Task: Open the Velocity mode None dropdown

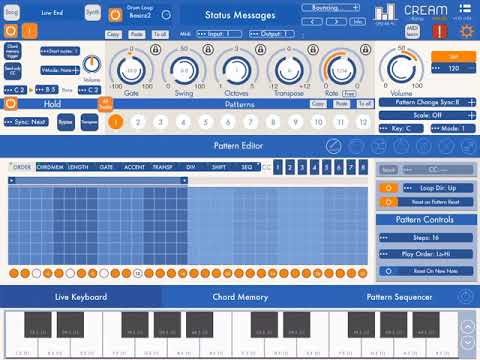Action: [x=60, y=70]
